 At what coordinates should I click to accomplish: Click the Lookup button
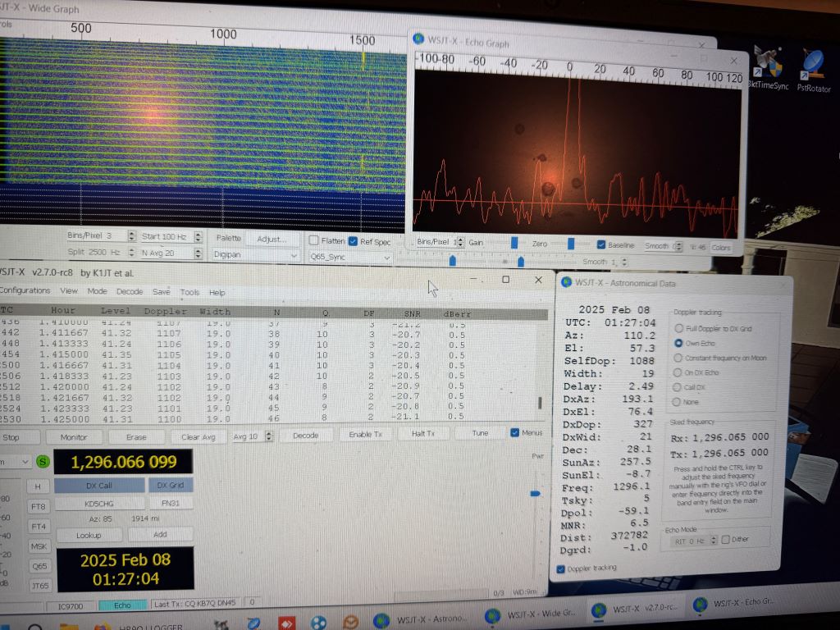coord(89,535)
